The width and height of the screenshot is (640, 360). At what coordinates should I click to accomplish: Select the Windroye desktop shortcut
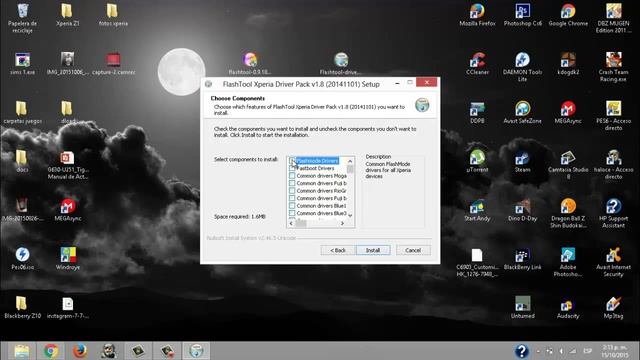pos(67,259)
